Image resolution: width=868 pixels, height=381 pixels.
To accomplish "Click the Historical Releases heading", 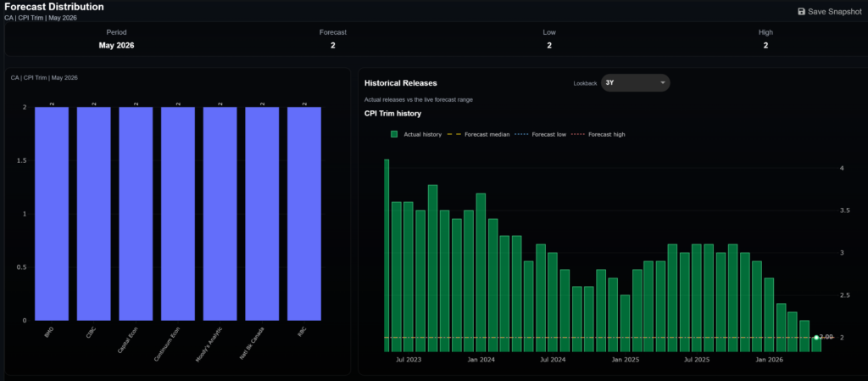I will (x=401, y=83).
